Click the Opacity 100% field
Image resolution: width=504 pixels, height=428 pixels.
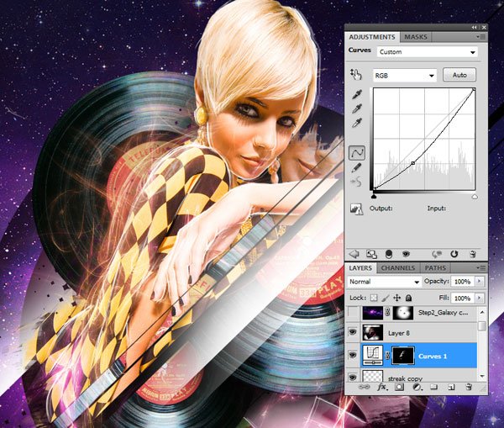(x=463, y=282)
